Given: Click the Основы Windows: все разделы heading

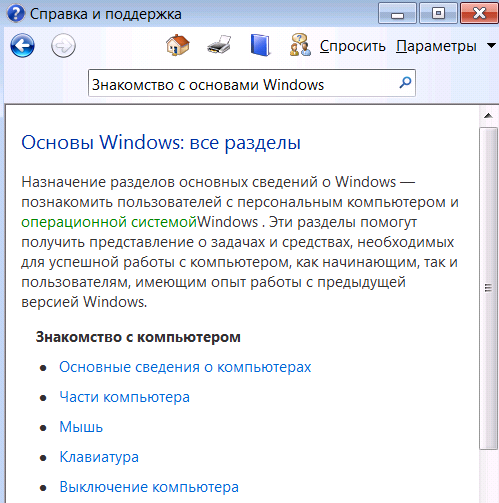Looking at the screenshot, I should 161,143.
